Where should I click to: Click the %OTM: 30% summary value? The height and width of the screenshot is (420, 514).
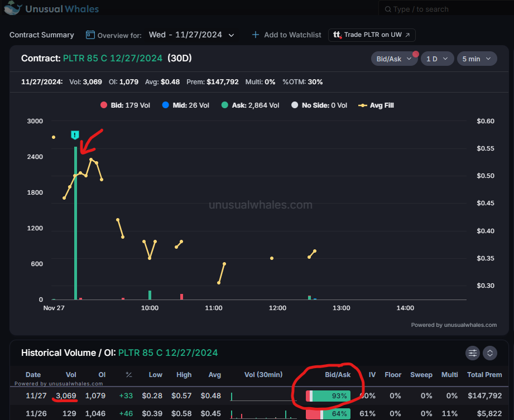coord(302,82)
